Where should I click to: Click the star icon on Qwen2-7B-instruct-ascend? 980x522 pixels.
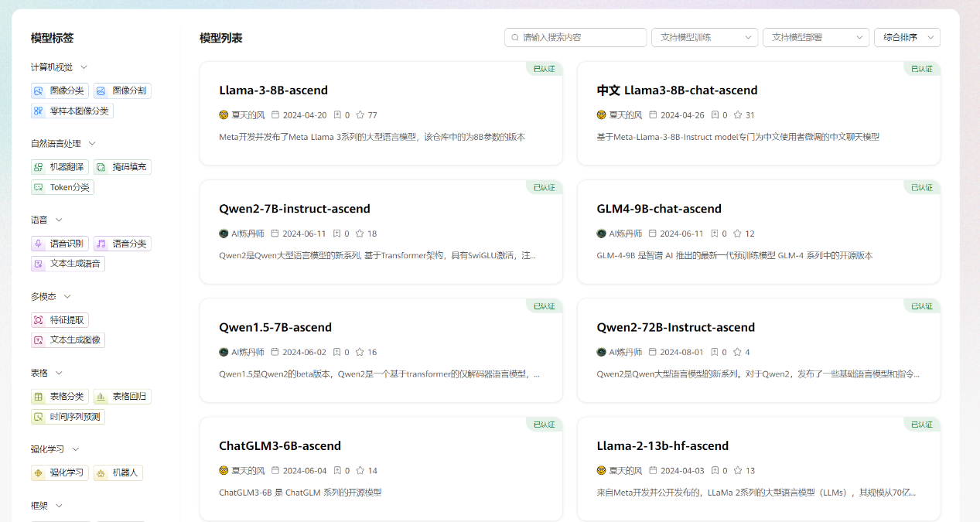(360, 233)
